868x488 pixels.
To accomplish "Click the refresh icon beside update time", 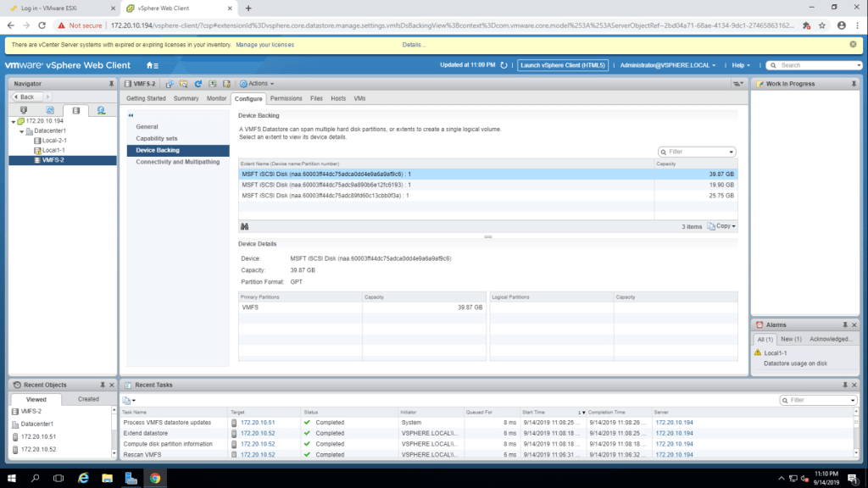I will coord(504,65).
